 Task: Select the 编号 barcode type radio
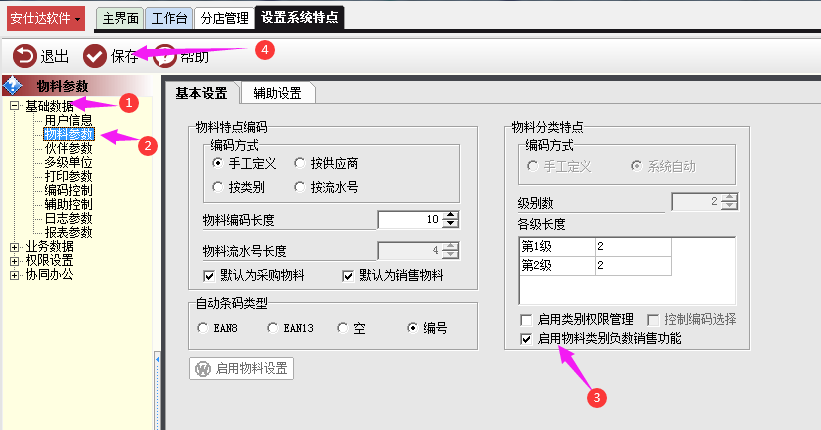coord(413,328)
